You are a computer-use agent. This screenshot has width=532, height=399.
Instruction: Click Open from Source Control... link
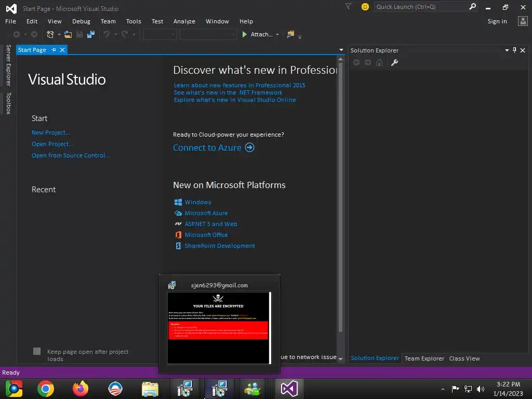pos(71,155)
